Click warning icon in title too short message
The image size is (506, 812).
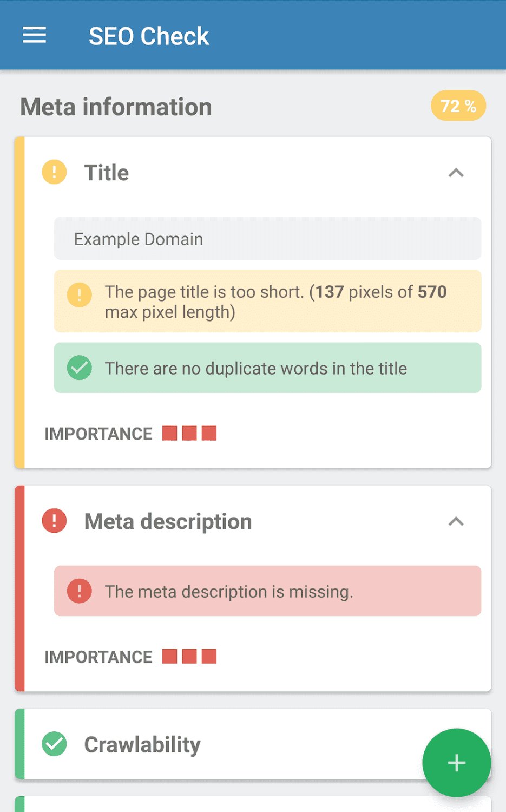(x=80, y=295)
